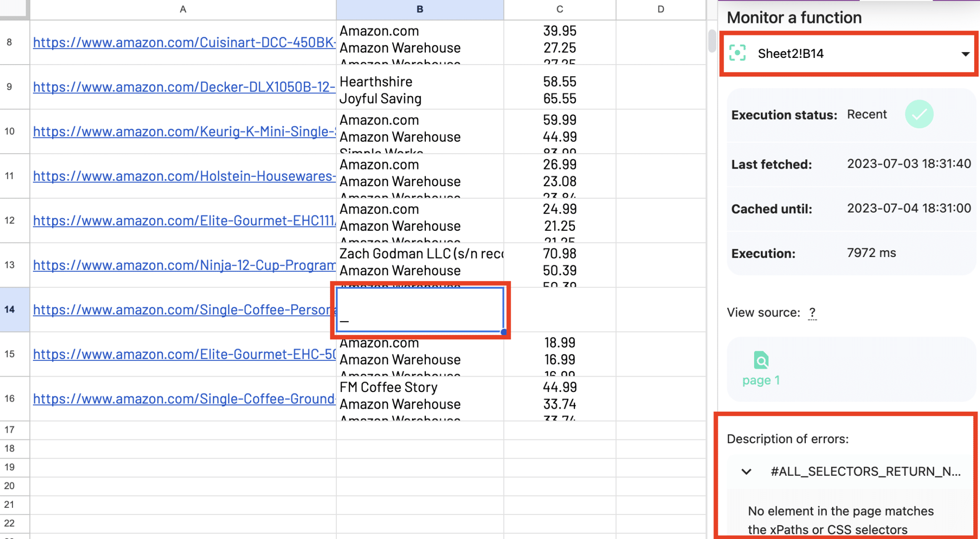The image size is (980, 539).
Task: Click the page 1 link
Action: [761, 380]
